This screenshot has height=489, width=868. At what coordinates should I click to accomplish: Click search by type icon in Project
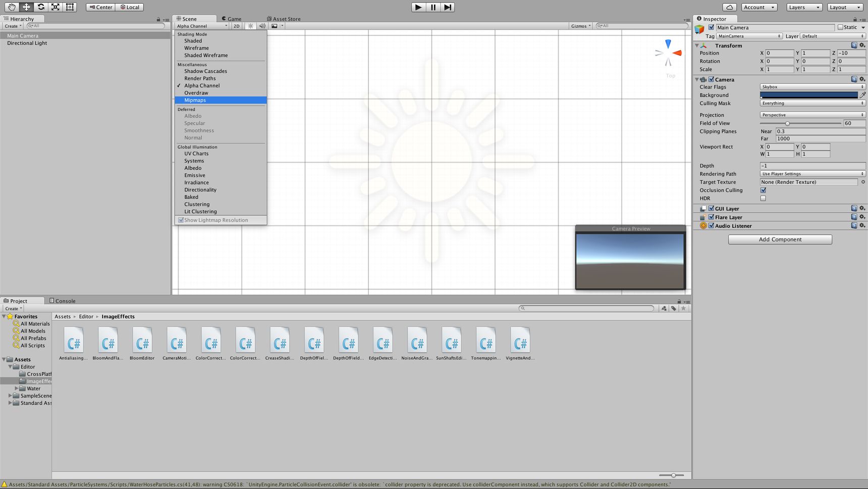point(664,308)
